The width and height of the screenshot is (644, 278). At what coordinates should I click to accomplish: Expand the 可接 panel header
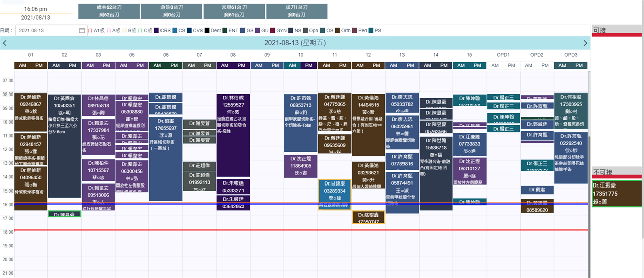[617, 30]
